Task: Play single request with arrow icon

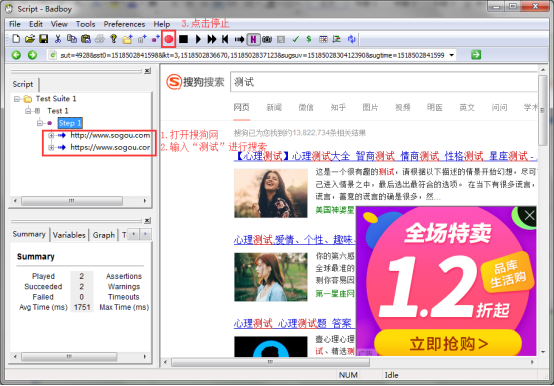Action: [239, 39]
